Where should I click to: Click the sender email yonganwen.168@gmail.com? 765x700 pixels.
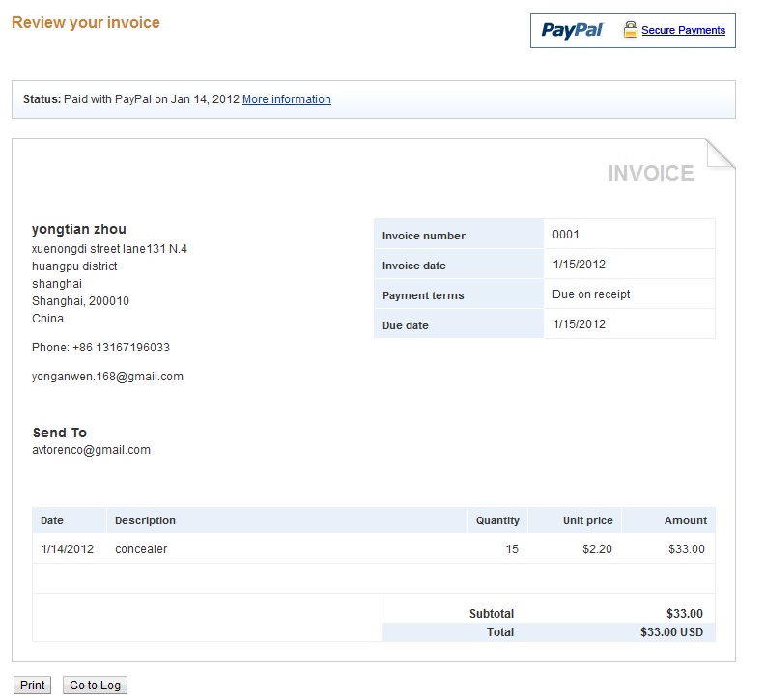(107, 377)
